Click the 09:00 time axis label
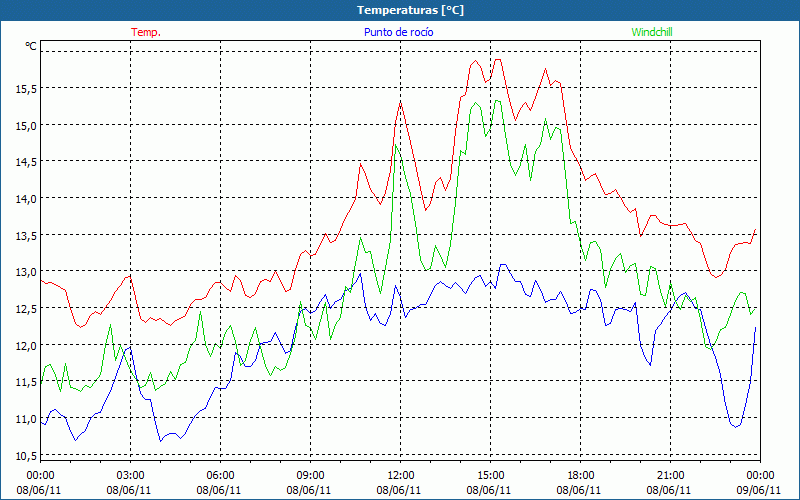 [x=310, y=476]
